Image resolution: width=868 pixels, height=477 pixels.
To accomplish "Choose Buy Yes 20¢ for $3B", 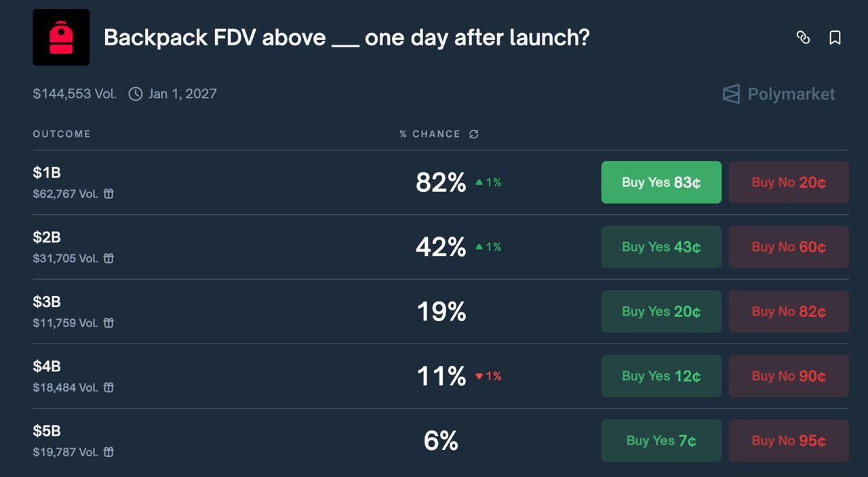I will 661,312.
